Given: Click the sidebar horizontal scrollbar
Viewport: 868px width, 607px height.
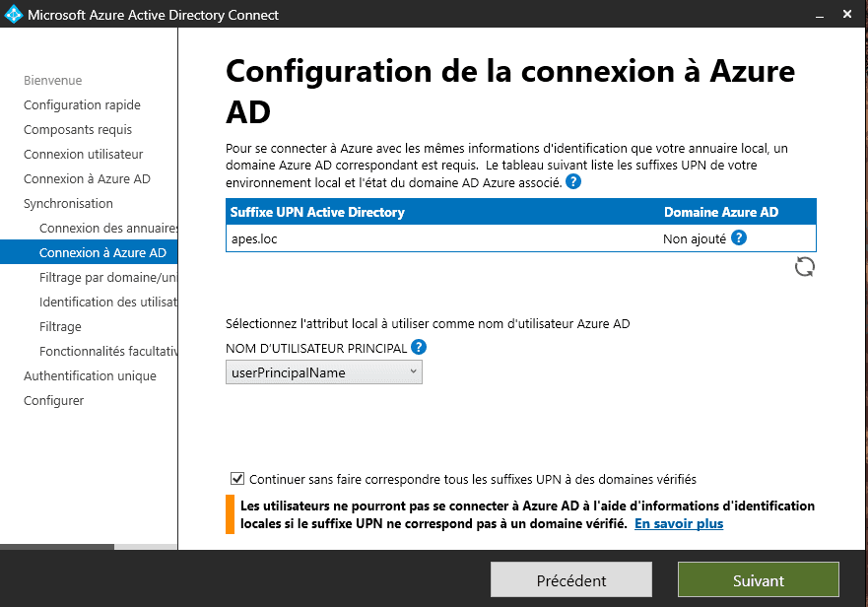Looking at the screenshot, I should pyautogui.click(x=57, y=546).
